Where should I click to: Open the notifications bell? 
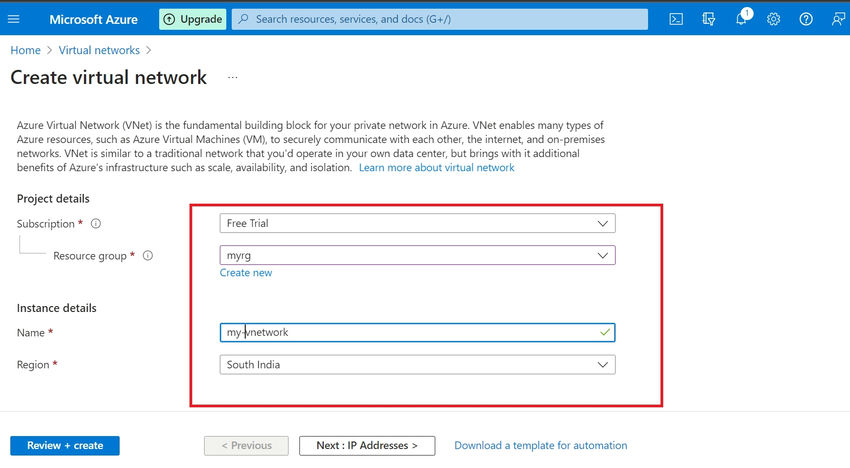pos(742,18)
